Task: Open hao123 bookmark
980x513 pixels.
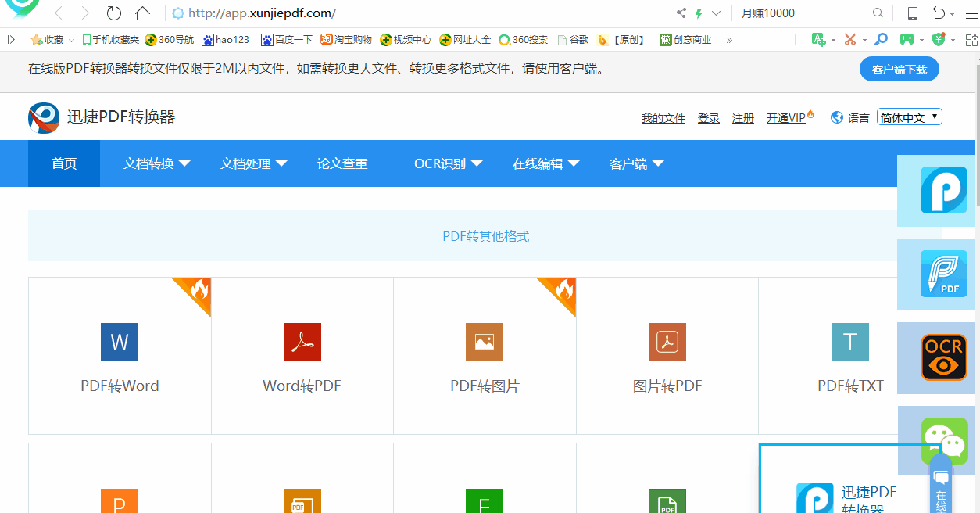Action: click(x=226, y=39)
